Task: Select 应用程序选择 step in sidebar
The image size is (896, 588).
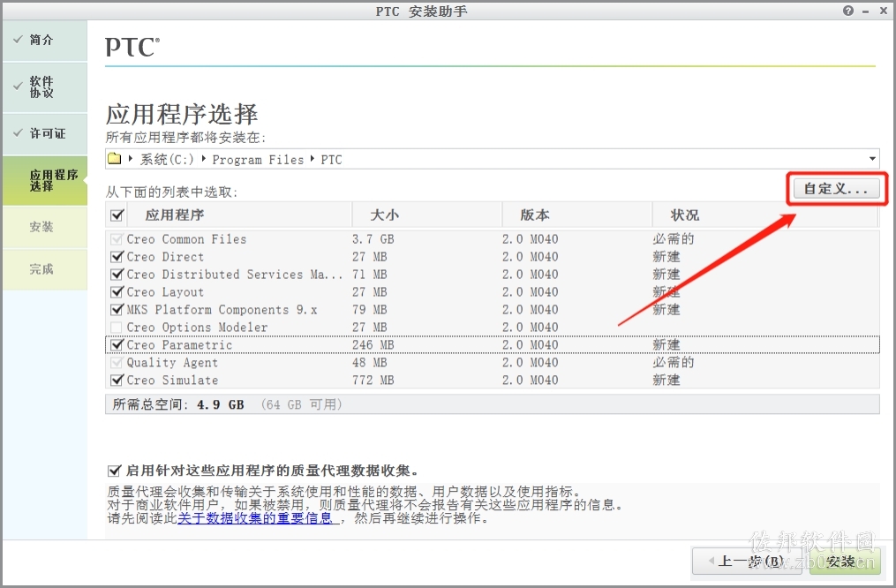Action: [x=45, y=181]
